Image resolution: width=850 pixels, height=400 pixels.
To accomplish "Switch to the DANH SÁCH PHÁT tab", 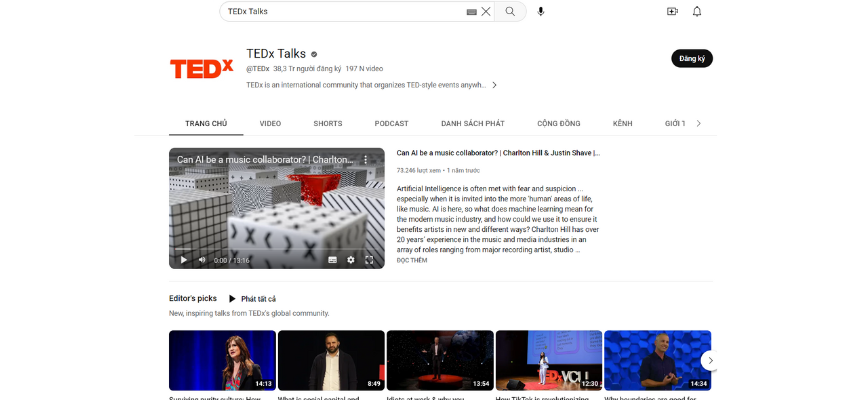I will click(x=473, y=124).
